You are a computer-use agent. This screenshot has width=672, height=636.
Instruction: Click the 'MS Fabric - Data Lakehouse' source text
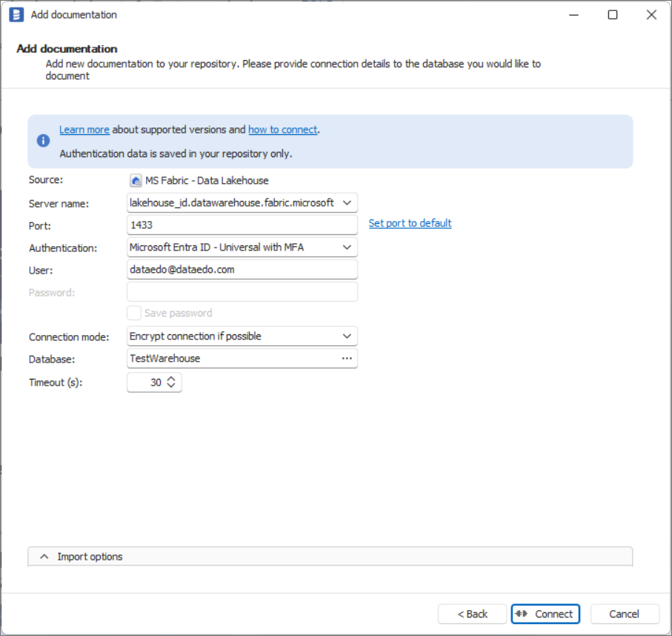tap(207, 181)
